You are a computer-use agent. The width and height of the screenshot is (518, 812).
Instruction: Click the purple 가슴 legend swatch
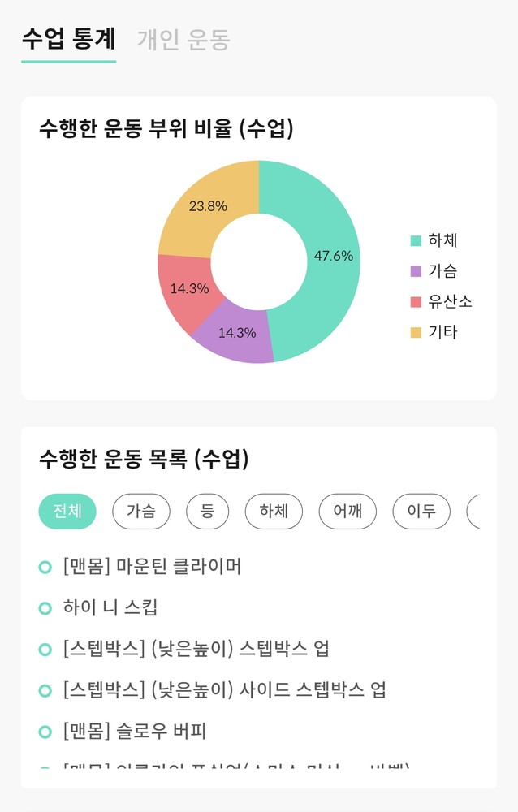(416, 271)
